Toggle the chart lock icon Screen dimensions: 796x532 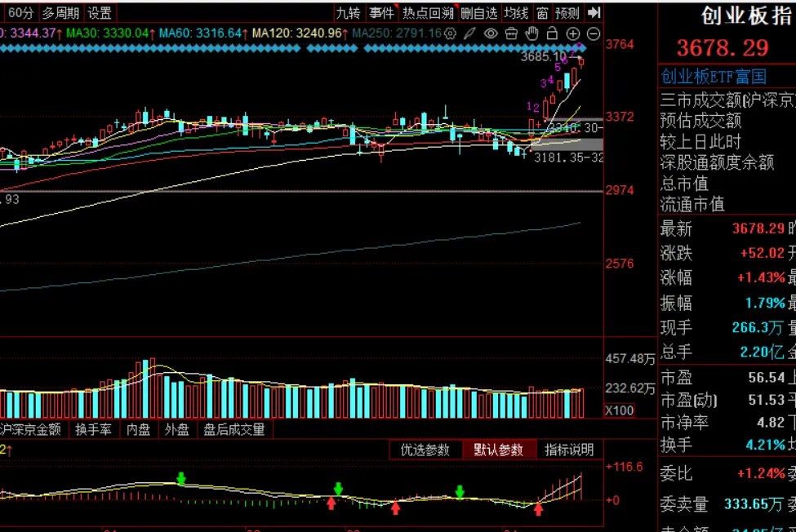[552, 33]
